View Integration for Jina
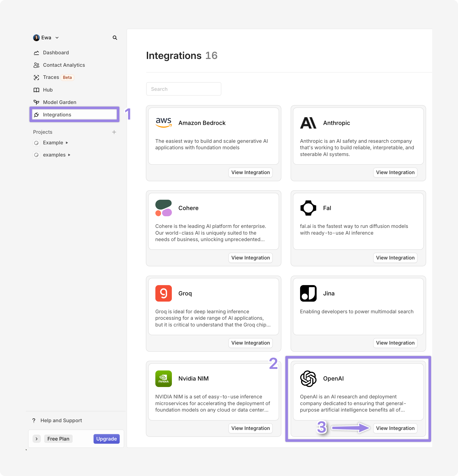The height and width of the screenshot is (476, 458). tap(395, 343)
